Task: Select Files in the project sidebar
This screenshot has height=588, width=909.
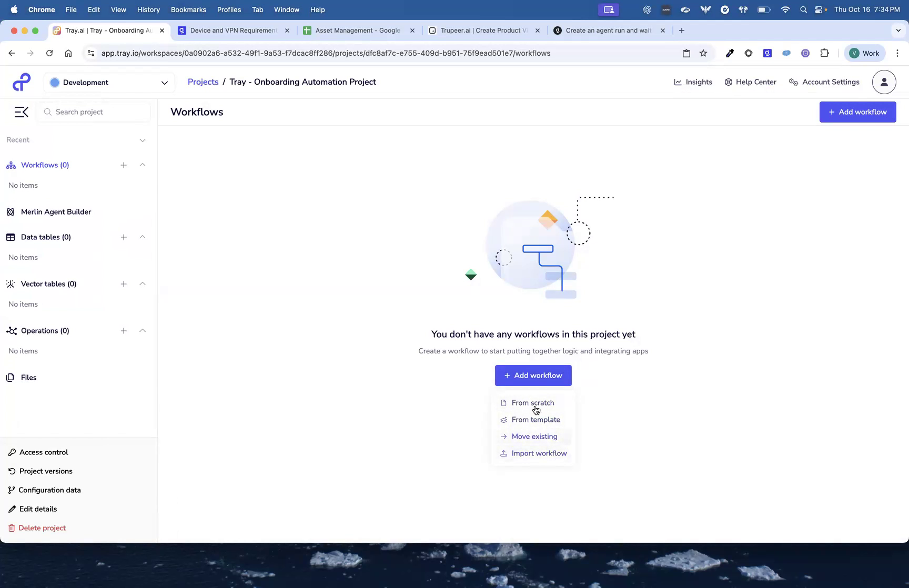Action: (x=28, y=377)
